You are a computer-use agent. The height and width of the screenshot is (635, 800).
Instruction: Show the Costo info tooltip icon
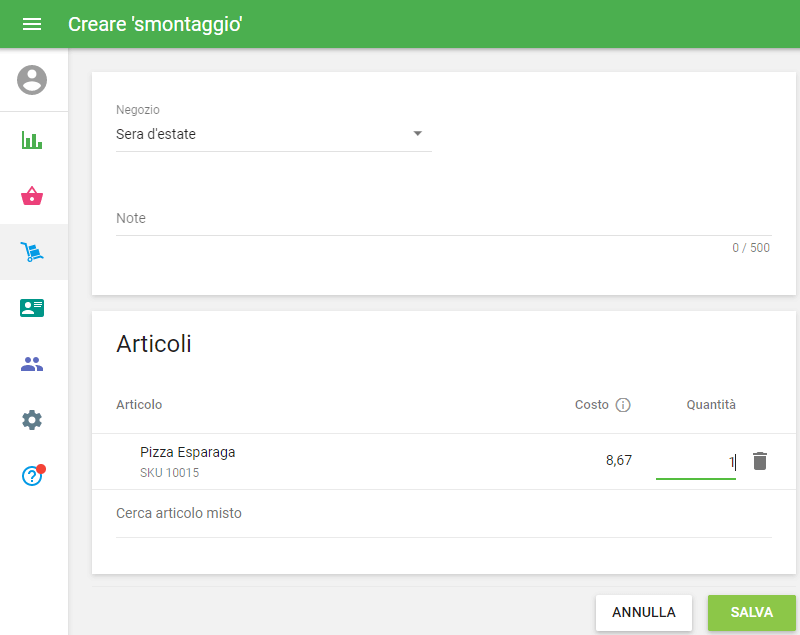coord(623,405)
